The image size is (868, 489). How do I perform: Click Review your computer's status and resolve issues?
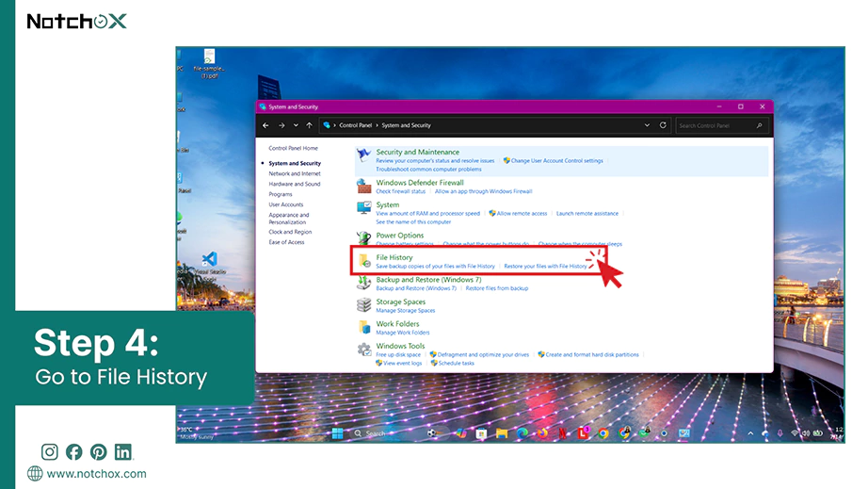tap(435, 161)
